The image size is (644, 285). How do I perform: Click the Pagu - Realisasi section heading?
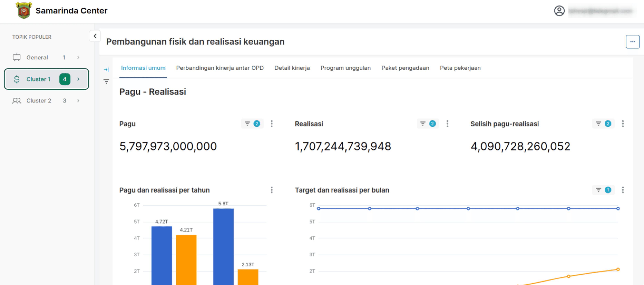tap(153, 92)
